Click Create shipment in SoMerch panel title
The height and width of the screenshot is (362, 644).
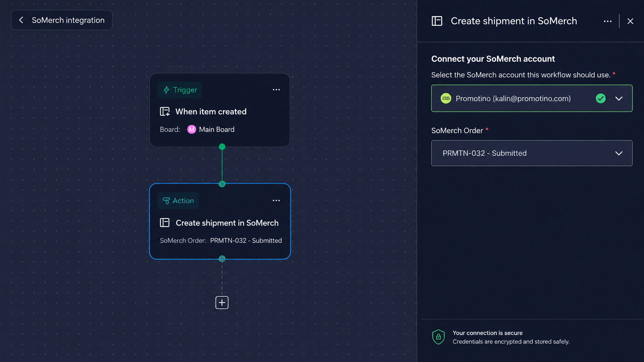click(x=514, y=21)
